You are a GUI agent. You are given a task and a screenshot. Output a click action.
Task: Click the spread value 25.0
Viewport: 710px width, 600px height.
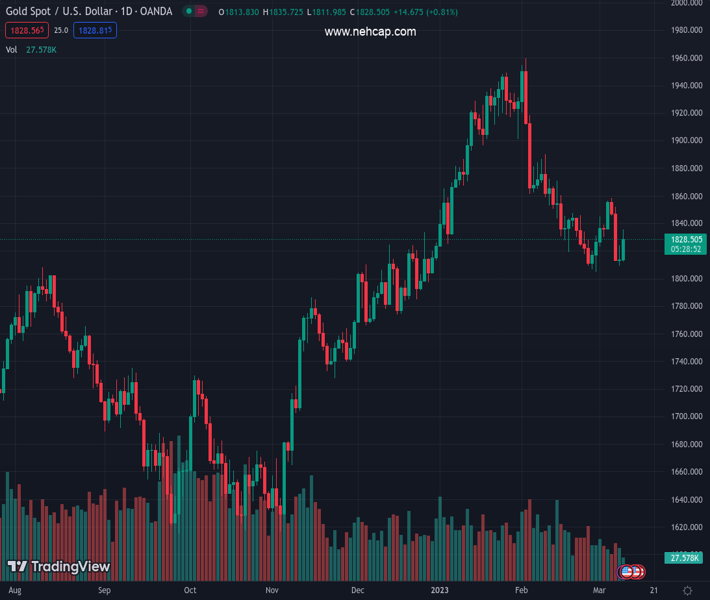(61, 31)
